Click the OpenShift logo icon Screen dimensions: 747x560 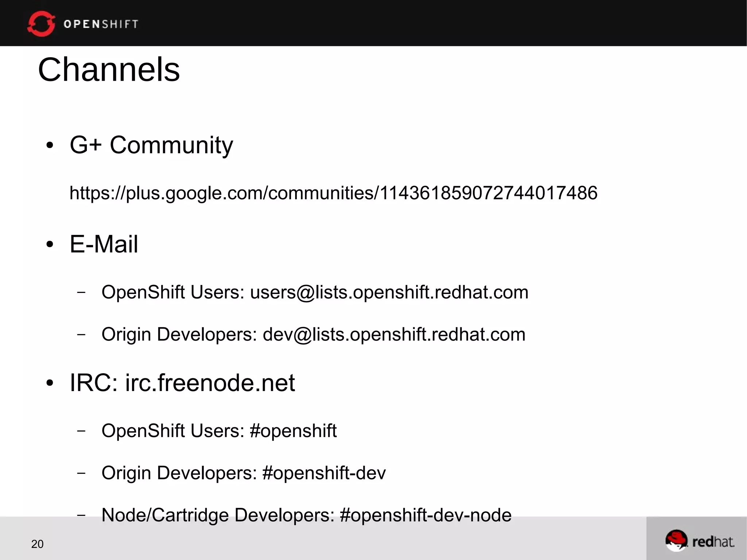(41, 24)
